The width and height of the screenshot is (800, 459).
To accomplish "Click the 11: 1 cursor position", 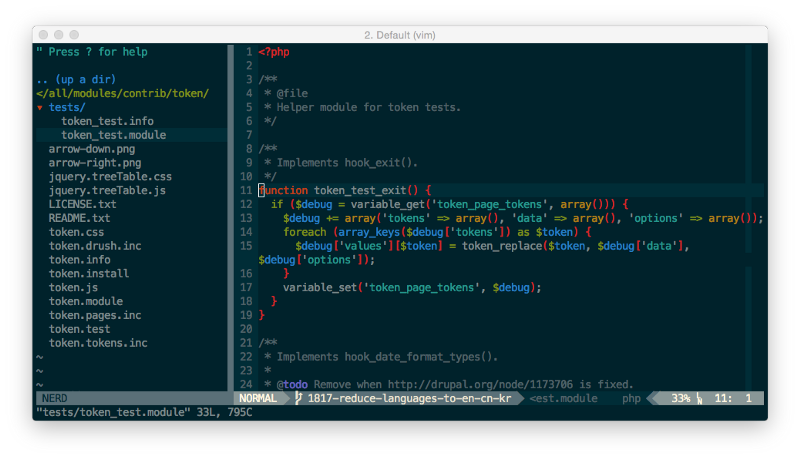I will click(x=733, y=398).
